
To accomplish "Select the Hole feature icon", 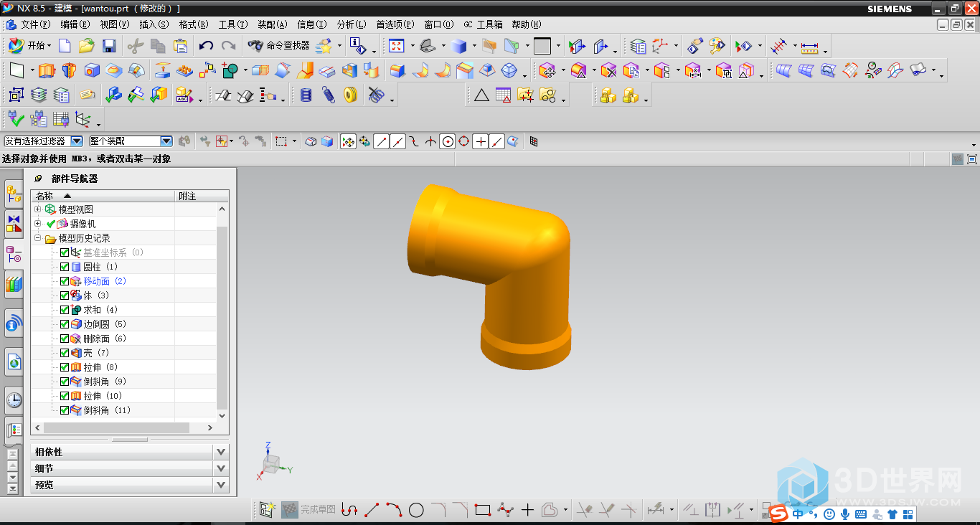I will click(92, 70).
